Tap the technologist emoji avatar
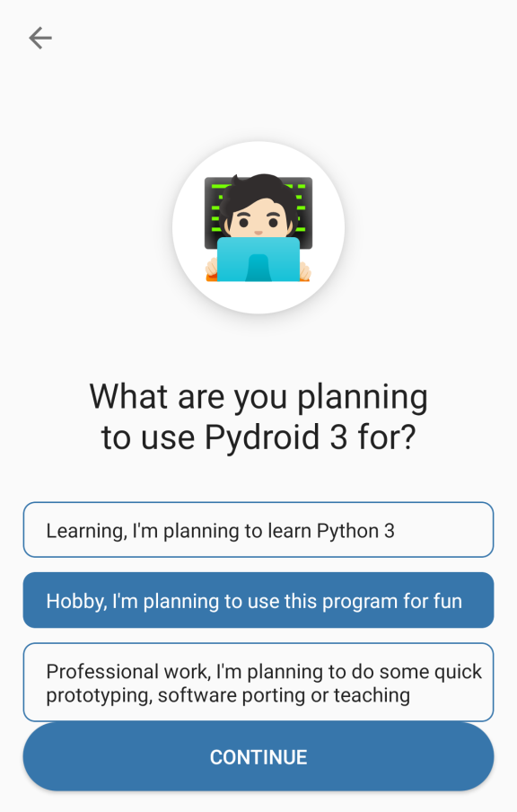 click(x=258, y=228)
